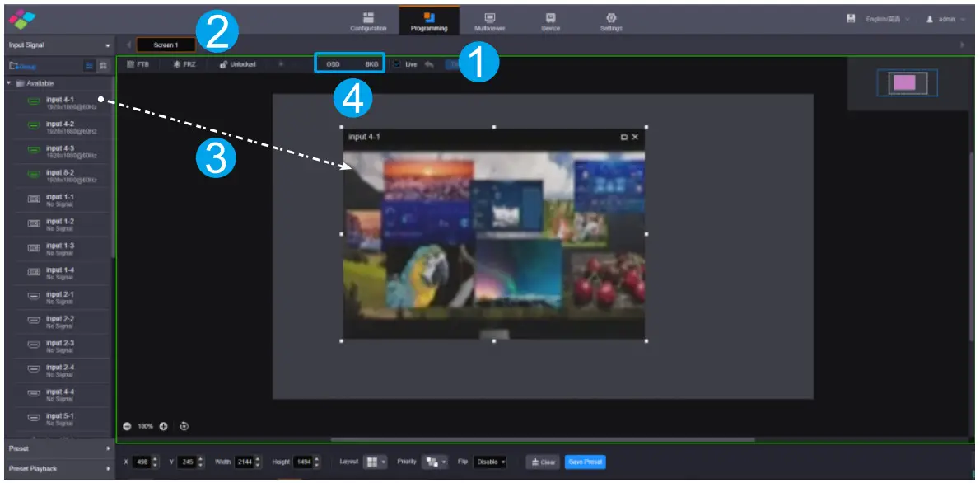Click the save disk icon in header

click(x=851, y=20)
